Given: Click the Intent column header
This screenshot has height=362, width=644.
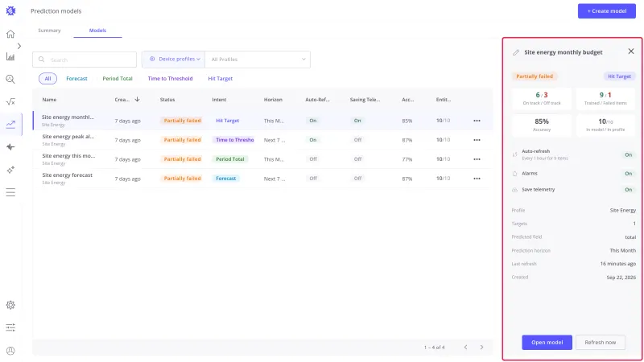Looking at the screenshot, I should [x=219, y=100].
